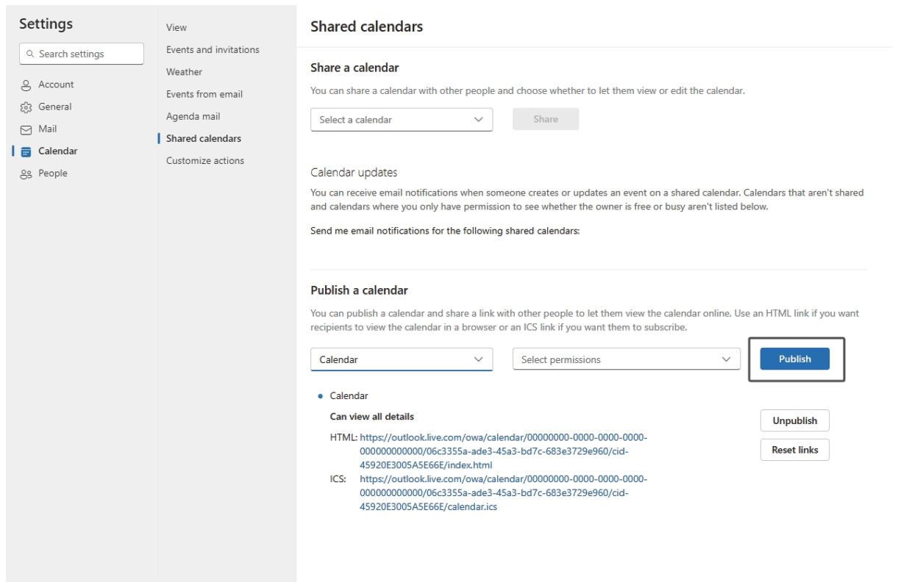Unpublish the published calendar
Image resolution: width=898 pixels, height=588 pixels.
coord(794,420)
